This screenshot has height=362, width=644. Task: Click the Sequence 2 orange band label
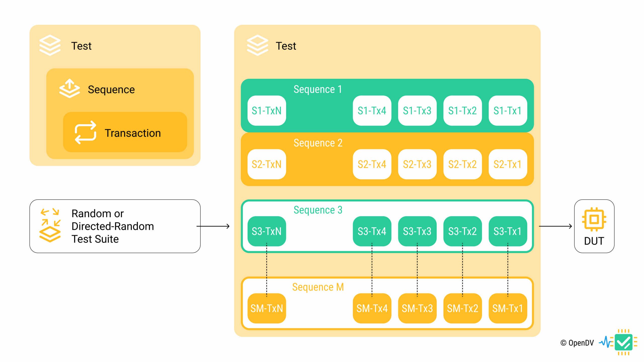(318, 143)
